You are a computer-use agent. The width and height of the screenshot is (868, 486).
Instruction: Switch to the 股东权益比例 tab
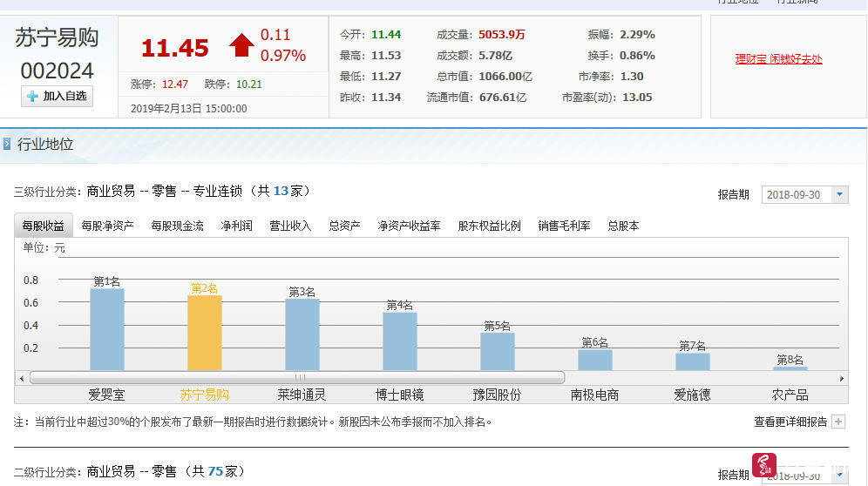[x=490, y=226]
